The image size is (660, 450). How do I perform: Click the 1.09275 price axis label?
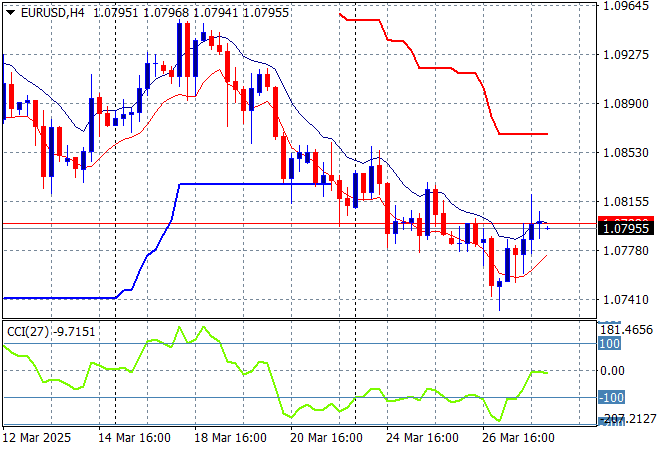(626, 55)
